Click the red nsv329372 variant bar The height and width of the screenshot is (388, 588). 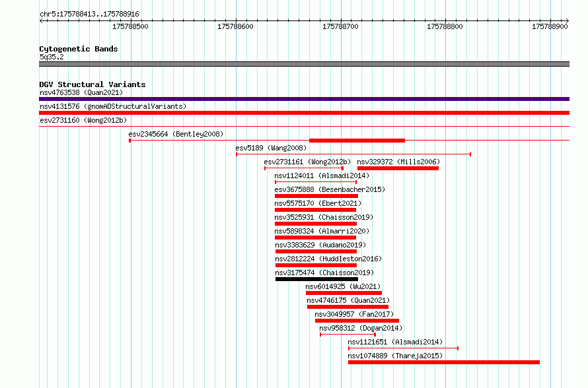tap(398, 168)
